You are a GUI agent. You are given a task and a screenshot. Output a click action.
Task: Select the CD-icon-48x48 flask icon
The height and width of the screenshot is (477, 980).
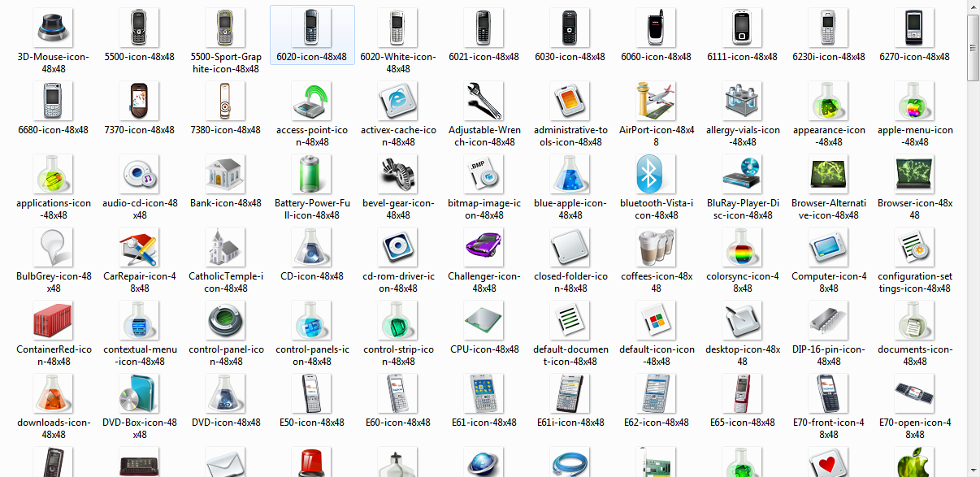tap(312, 247)
